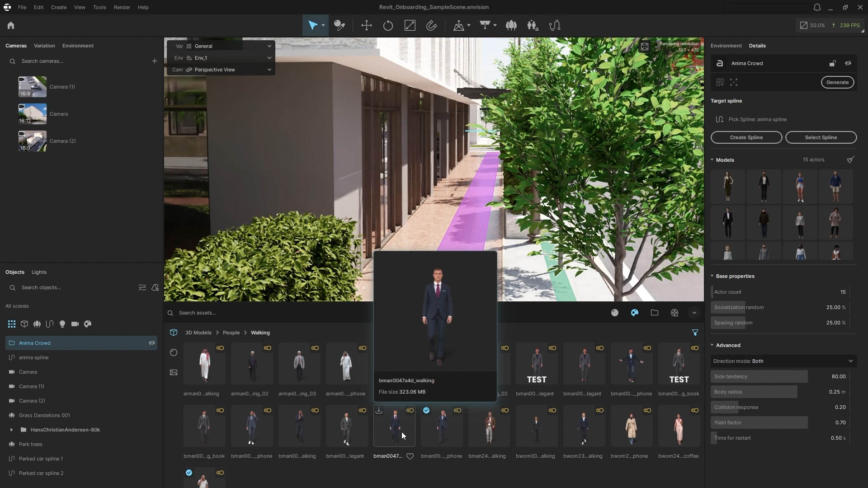
Task: Check the selected bman00 walking asset checkmark
Action: coord(426,411)
